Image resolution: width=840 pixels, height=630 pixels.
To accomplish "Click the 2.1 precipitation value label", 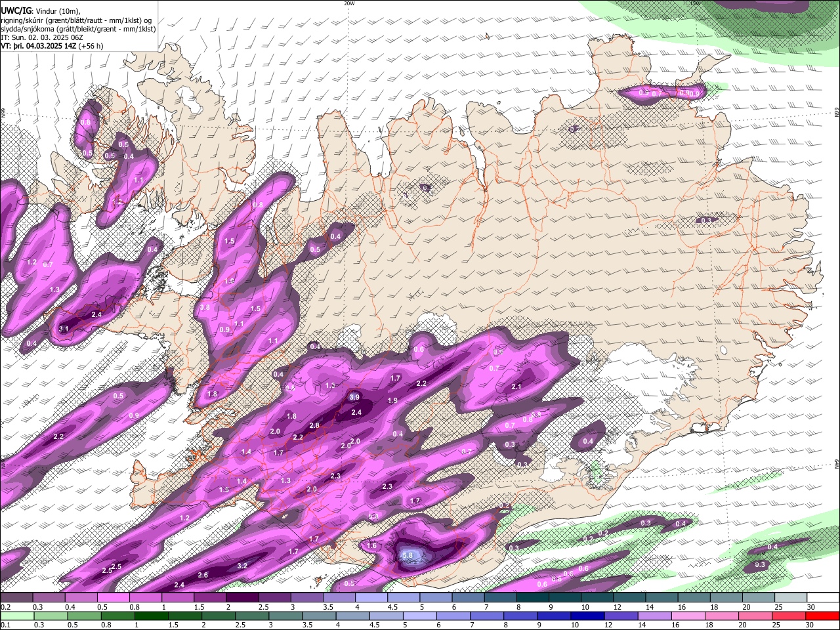I will coord(516,387).
